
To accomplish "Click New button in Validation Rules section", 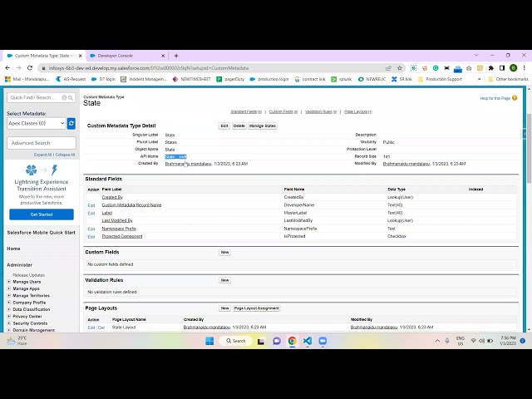I will 224,280.
